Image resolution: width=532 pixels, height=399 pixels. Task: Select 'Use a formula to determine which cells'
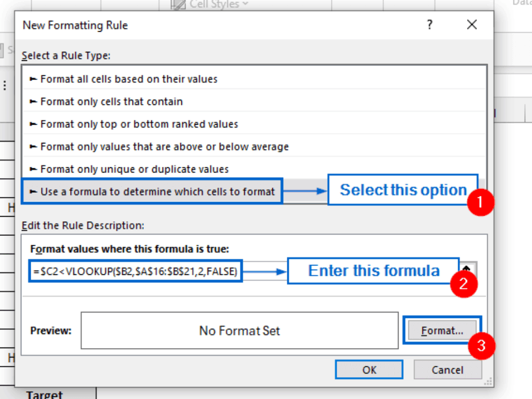coord(152,192)
